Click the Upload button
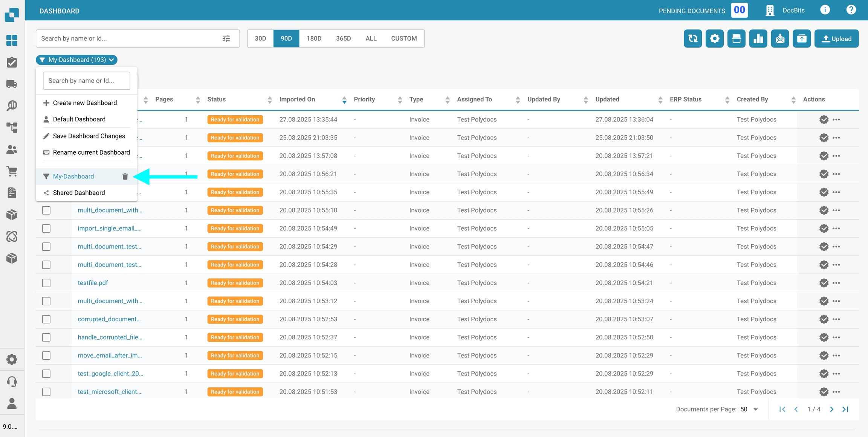 [836, 38]
